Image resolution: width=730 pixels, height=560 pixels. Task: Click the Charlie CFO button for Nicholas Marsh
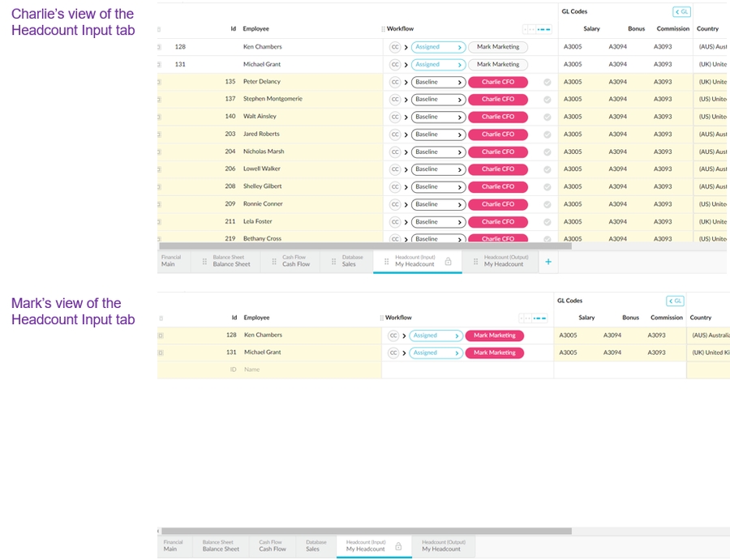[497, 152]
